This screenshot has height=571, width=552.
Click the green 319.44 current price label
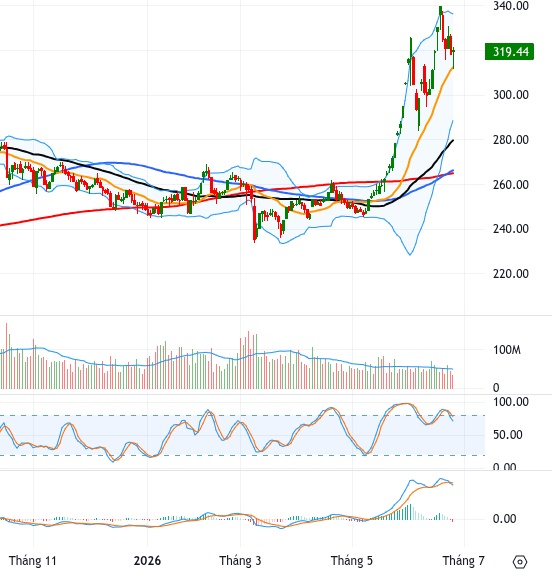509,52
